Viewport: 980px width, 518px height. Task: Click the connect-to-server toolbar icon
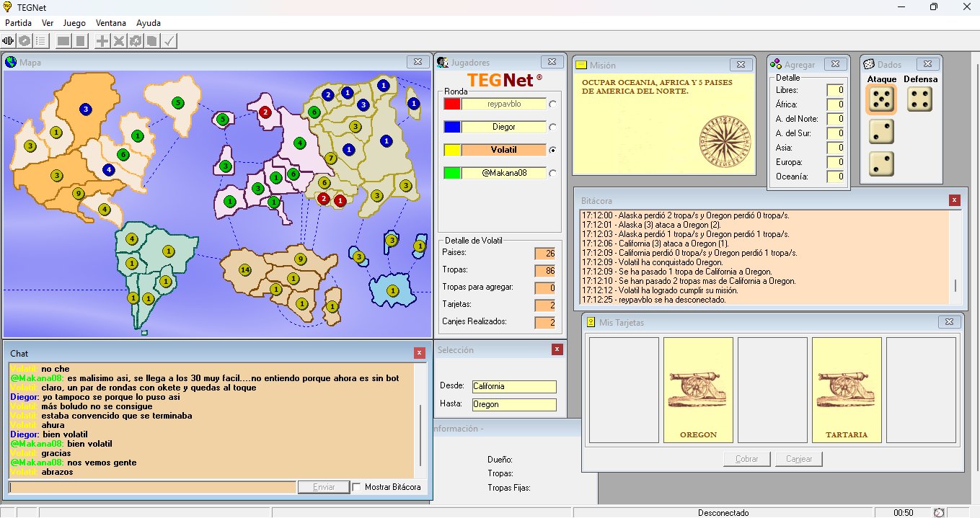(9, 41)
